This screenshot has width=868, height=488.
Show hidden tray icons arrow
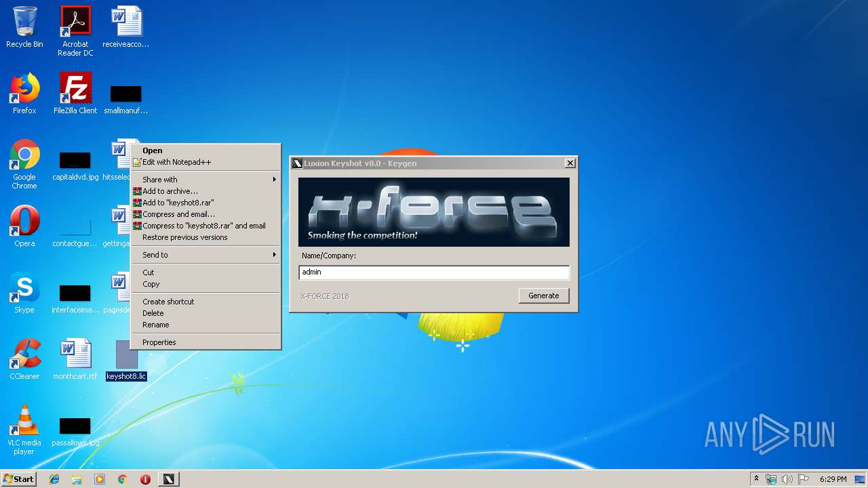coord(756,479)
